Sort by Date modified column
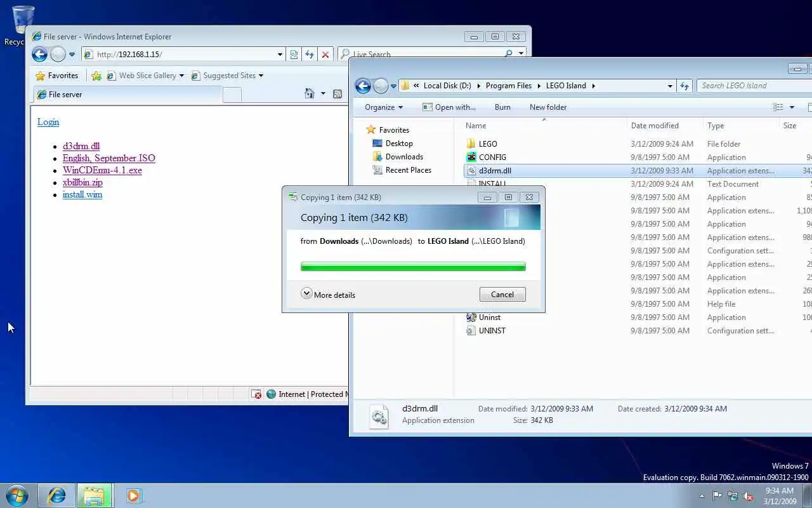 [x=655, y=126]
